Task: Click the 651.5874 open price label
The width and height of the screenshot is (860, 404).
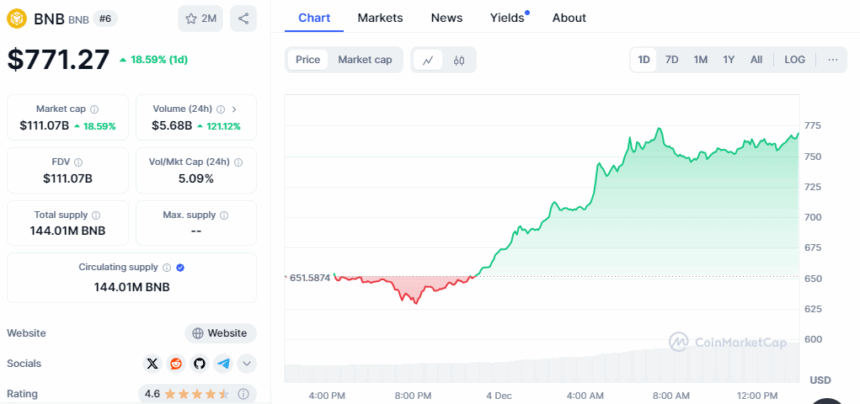Action: [310, 278]
